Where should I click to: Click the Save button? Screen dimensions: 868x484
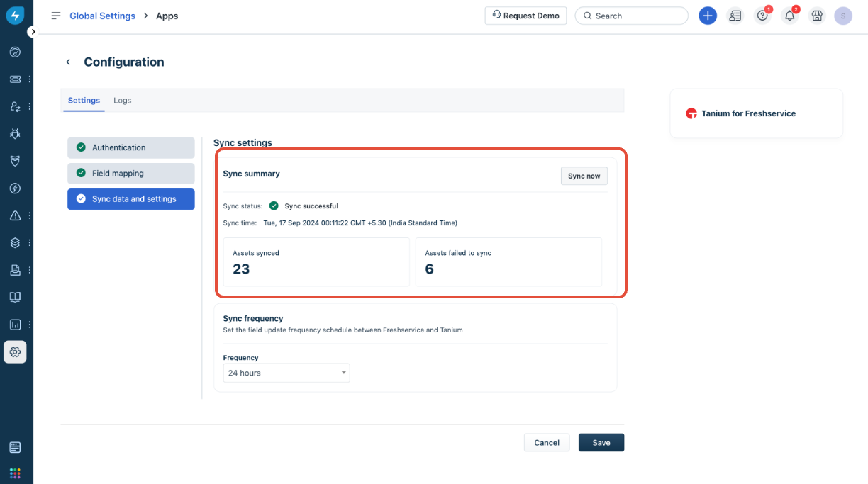coord(601,442)
